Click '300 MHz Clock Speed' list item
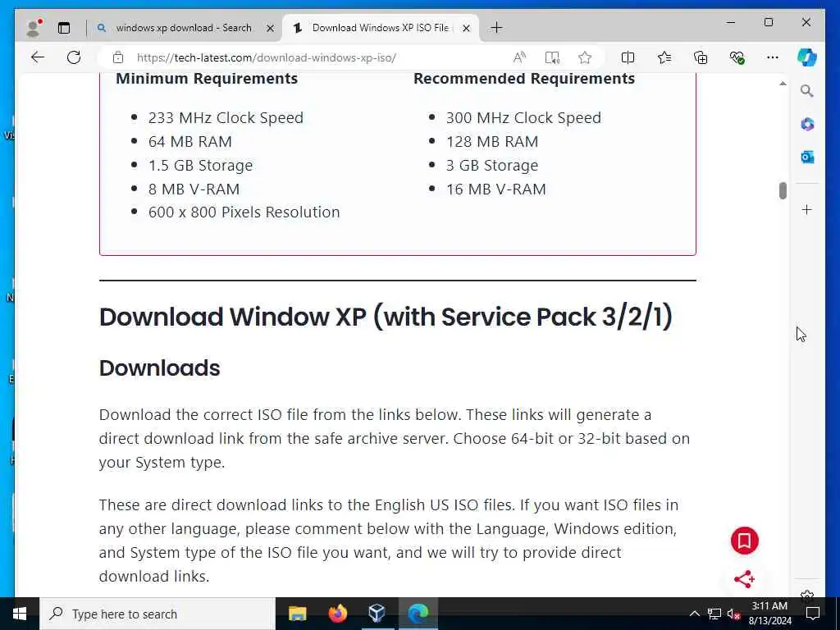 click(x=523, y=118)
